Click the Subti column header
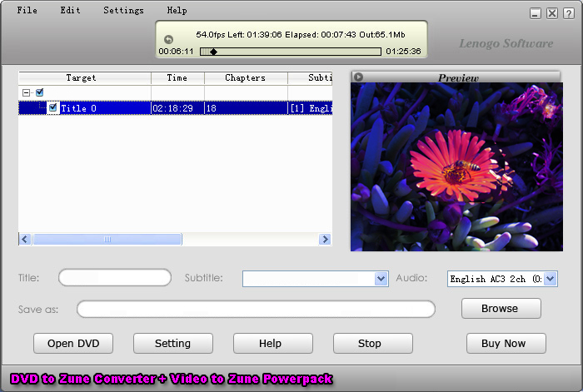This screenshot has height=392, width=583. pyautogui.click(x=310, y=78)
